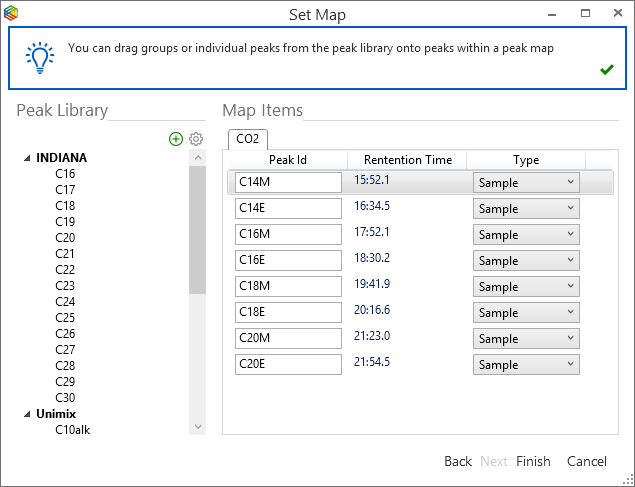Click the lightbulb tip icon
This screenshot has width=635, height=487.
tap(38, 58)
